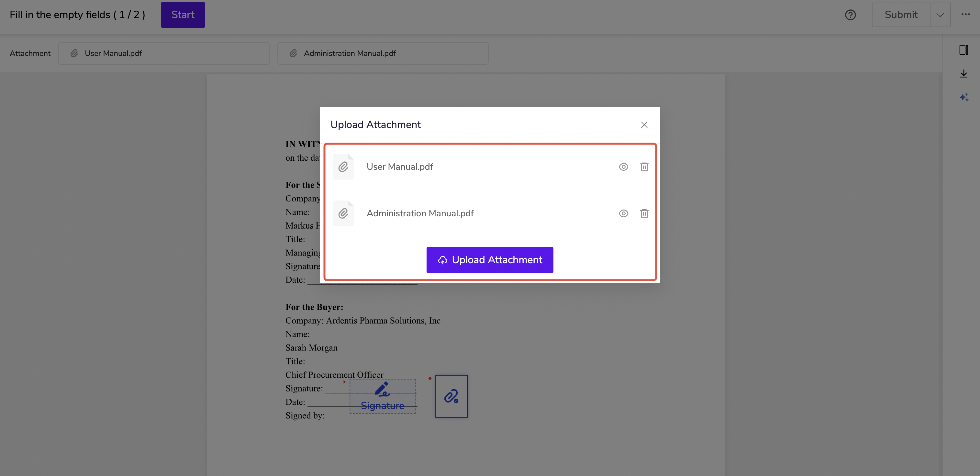Select User Manual.pdf paperclip file icon

click(343, 167)
